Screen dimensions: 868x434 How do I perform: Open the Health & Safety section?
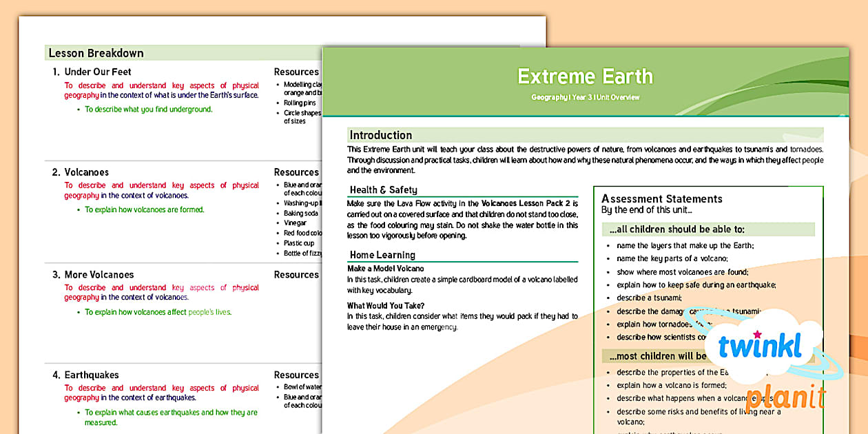[382, 190]
